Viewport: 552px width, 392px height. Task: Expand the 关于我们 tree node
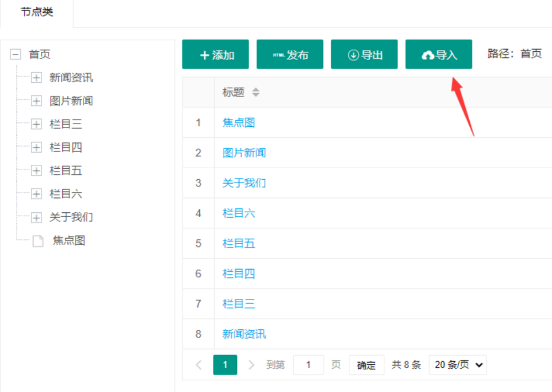[x=36, y=217]
